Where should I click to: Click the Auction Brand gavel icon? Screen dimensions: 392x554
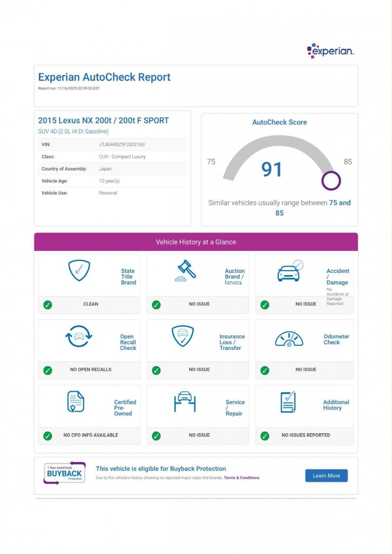coord(186,271)
